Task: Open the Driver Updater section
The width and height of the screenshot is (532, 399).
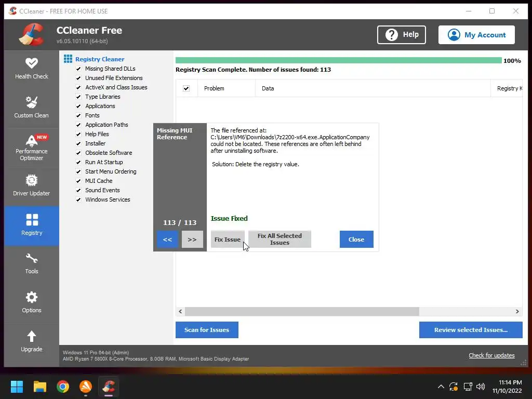Action: tap(32, 185)
